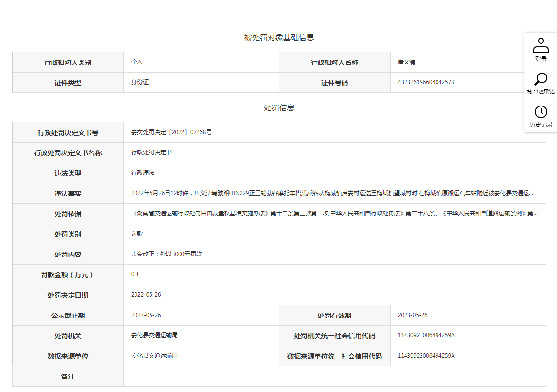Click the 处罚有效期 date value
Image resolution: width=557 pixels, height=392 pixels.
[412, 315]
